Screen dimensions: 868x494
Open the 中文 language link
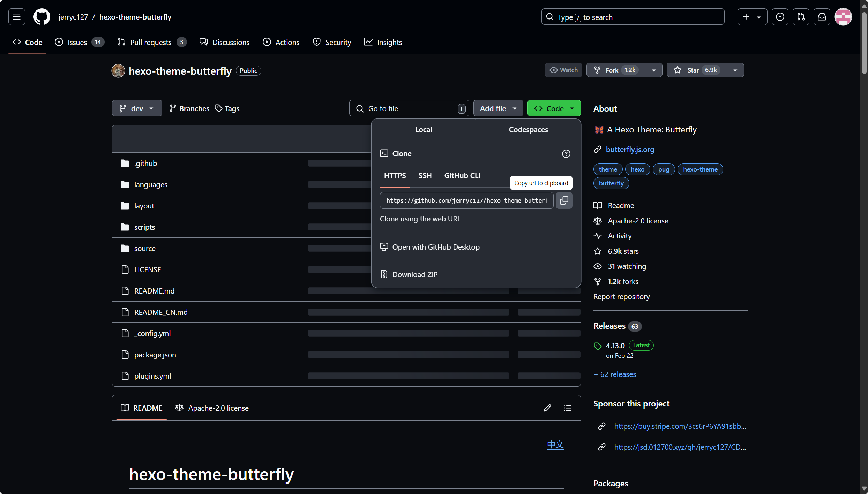click(x=555, y=445)
